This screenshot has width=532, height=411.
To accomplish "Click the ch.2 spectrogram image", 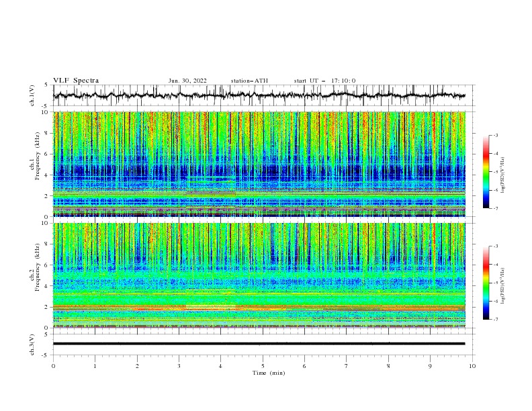I will coord(259,275).
